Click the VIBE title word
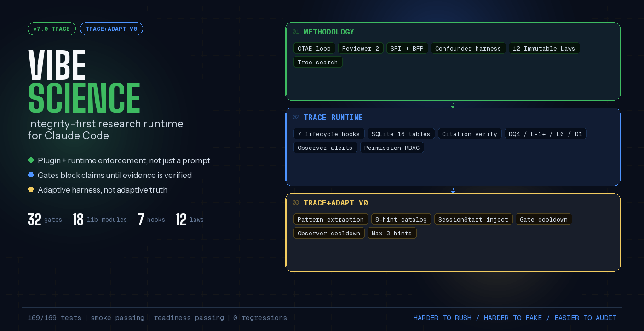This screenshot has width=644, height=331. (57, 65)
